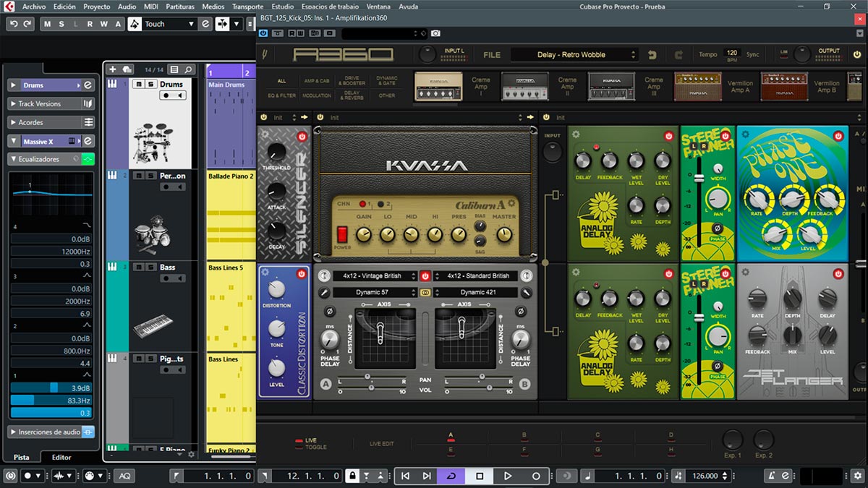This screenshot has height=488, width=868.
Task: Jump to the project end
Action: (x=427, y=476)
